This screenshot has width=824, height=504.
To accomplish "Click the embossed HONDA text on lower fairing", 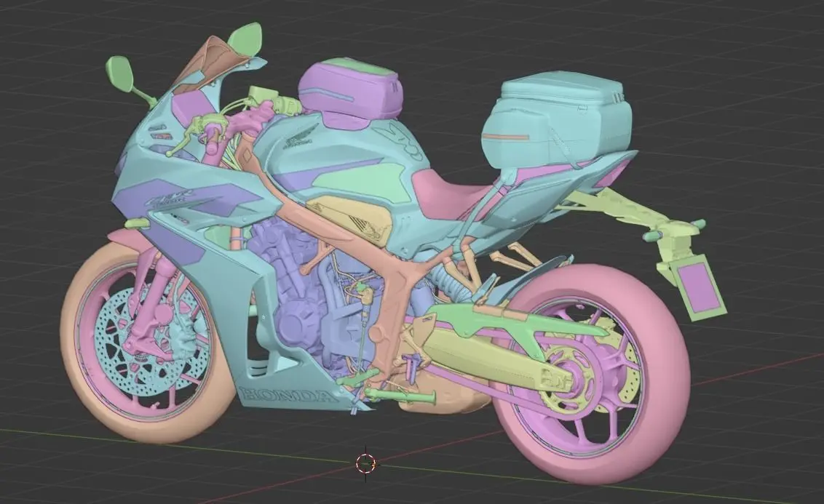I will tap(288, 395).
